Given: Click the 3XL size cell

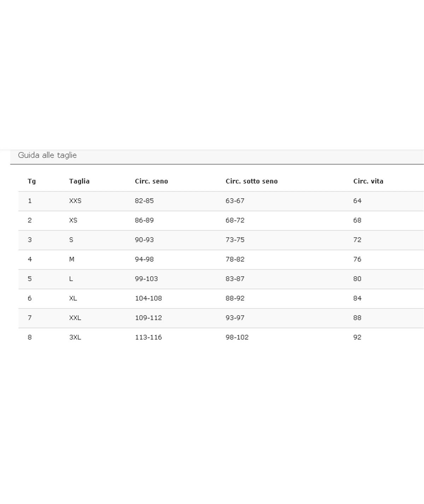Looking at the screenshot, I should pos(75,337).
